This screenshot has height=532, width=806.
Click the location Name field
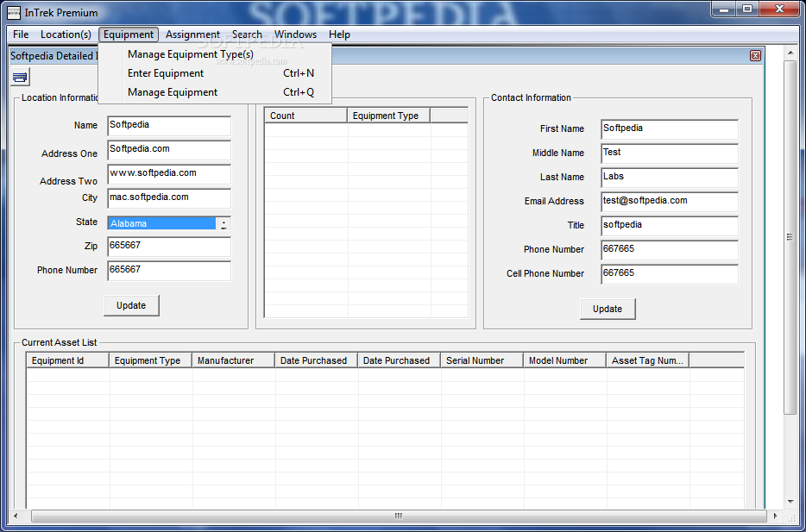coord(169,126)
